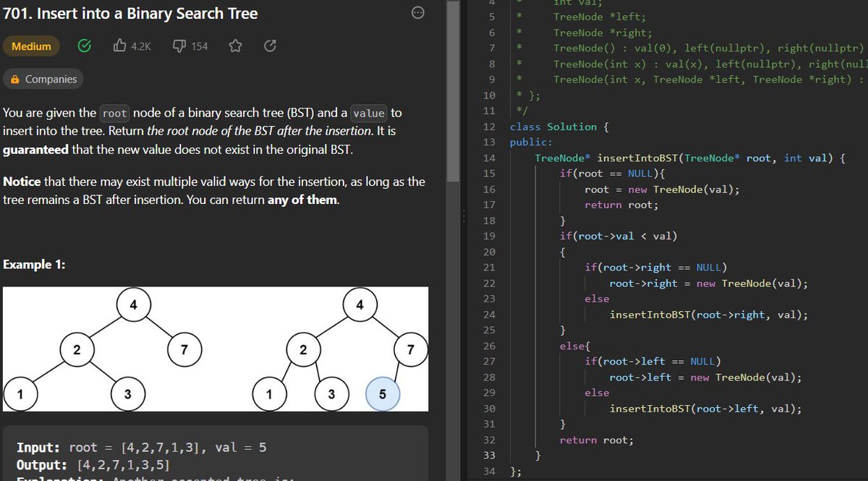Click 'root = new TreeNode(val);' on line 16
The width and height of the screenshot is (868, 481).
point(662,190)
